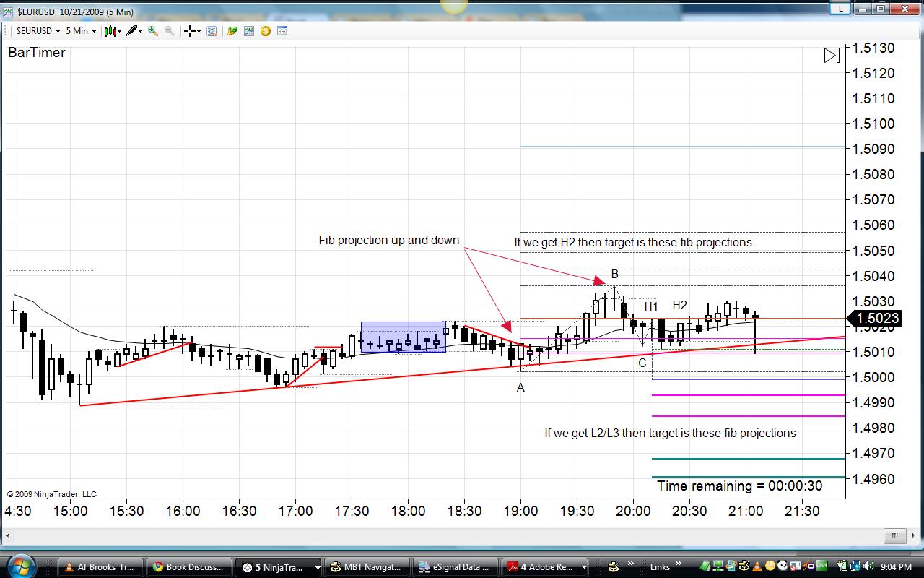Image resolution: width=924 pixels, height=578 pixels.
Task: Select the drawing tools pen icon
Action: (x=132, y=31)
